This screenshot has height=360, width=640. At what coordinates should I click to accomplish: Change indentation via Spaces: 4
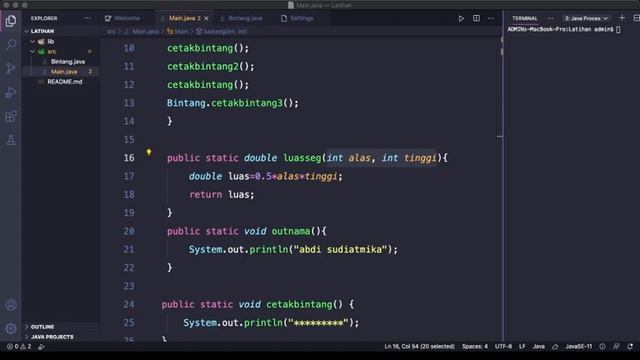point(475,347)
